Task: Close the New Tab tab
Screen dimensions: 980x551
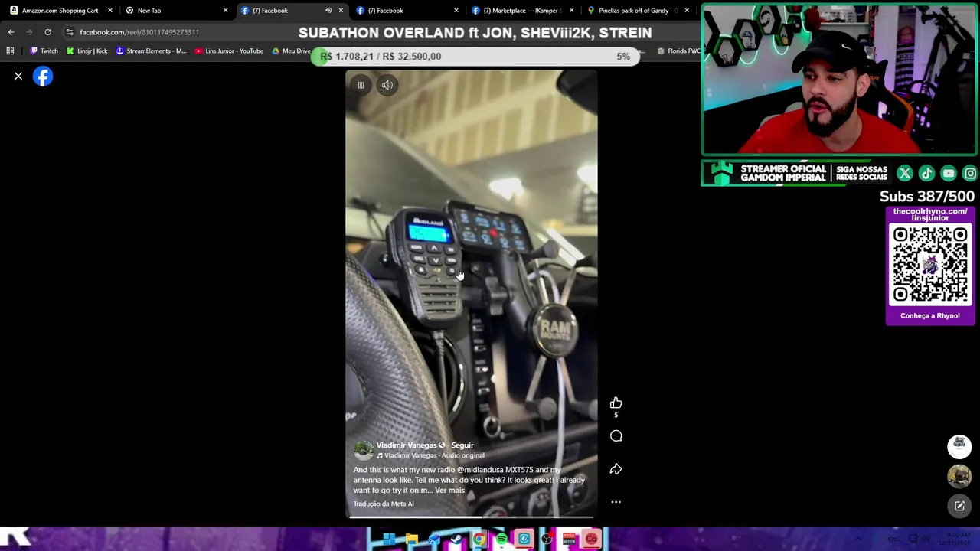Action: [x=225, y=11]
